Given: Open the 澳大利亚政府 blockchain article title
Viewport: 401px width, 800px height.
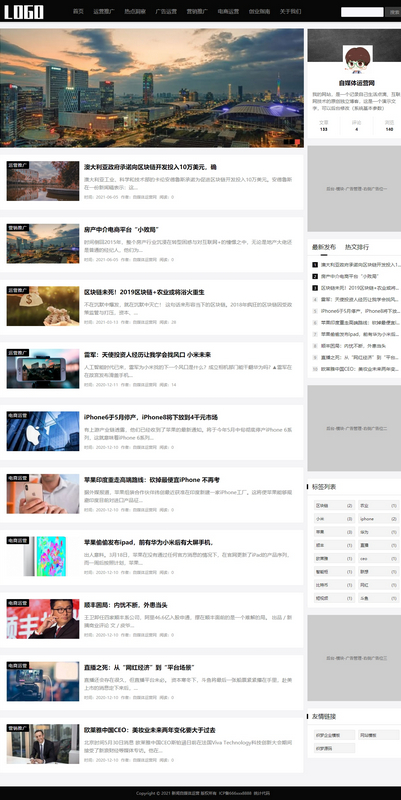Looking at the screenshot, I should click(x=151, y=167).
